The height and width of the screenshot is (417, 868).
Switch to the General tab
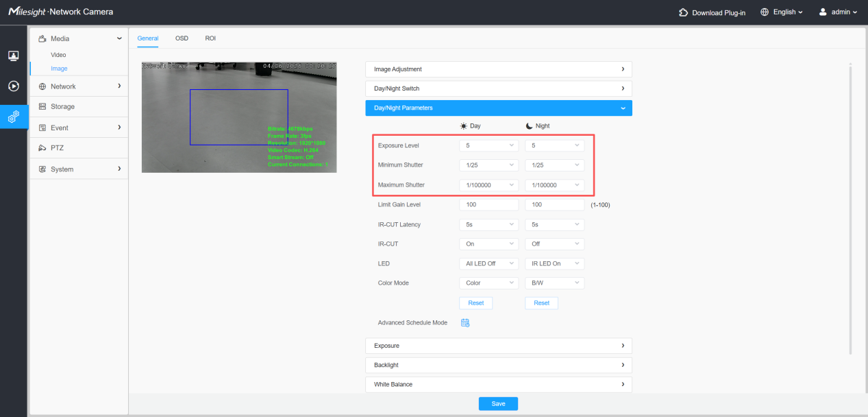click(x=148, y=38)
